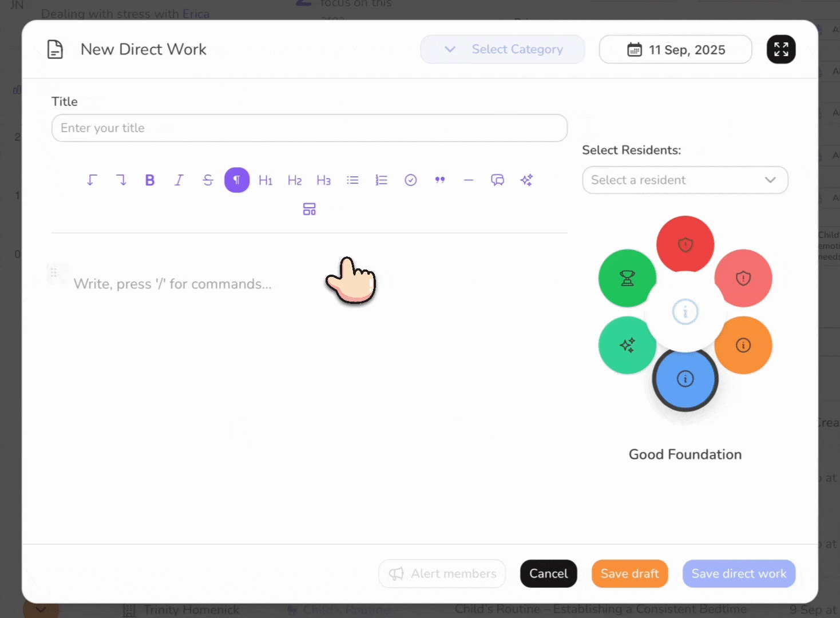Screen dimensions: 840x618
Task: Select the red circle in wheel
Action: point(685,244)
